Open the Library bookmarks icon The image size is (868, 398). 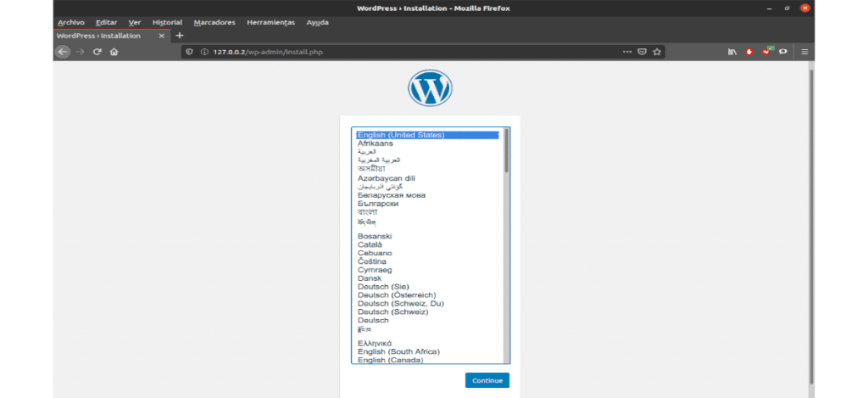(732, 52)
